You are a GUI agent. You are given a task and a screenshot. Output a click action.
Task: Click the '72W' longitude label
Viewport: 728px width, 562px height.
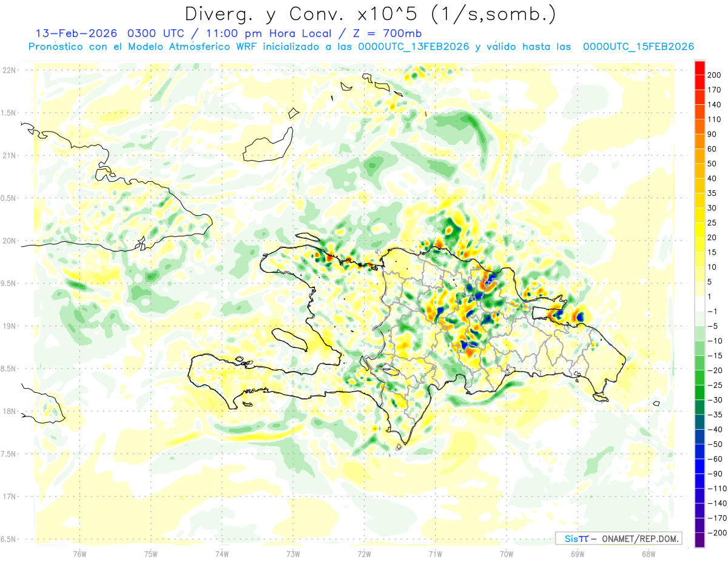click(x=364, y=554)
